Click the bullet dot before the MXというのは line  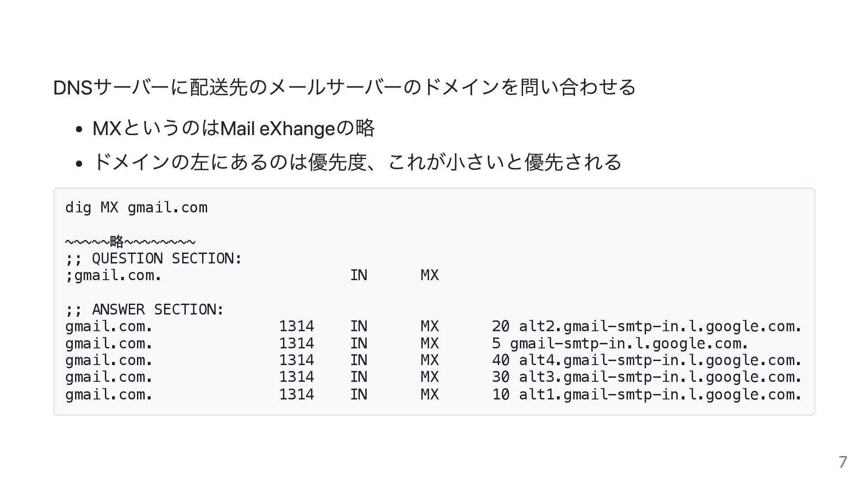tap(79, 130)
